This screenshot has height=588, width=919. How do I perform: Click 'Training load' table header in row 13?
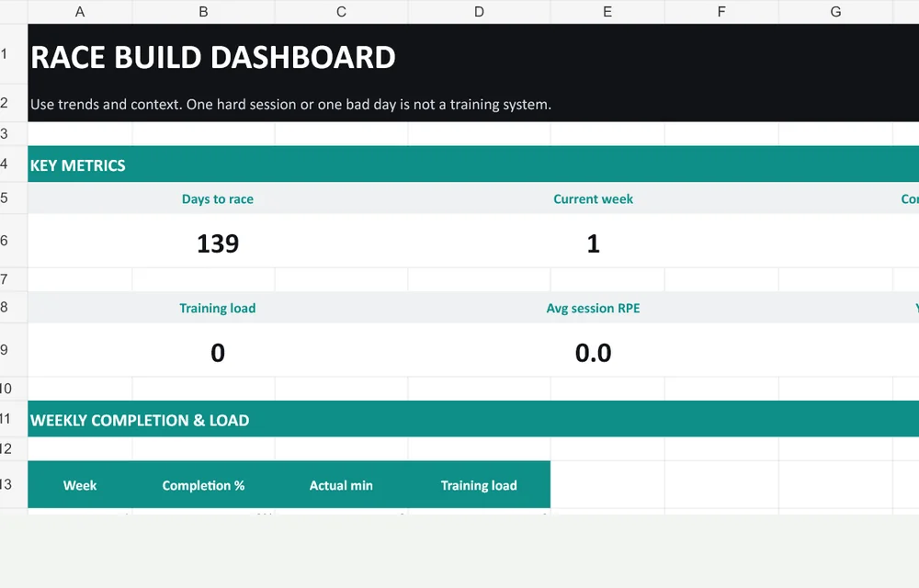pos(479,485)
